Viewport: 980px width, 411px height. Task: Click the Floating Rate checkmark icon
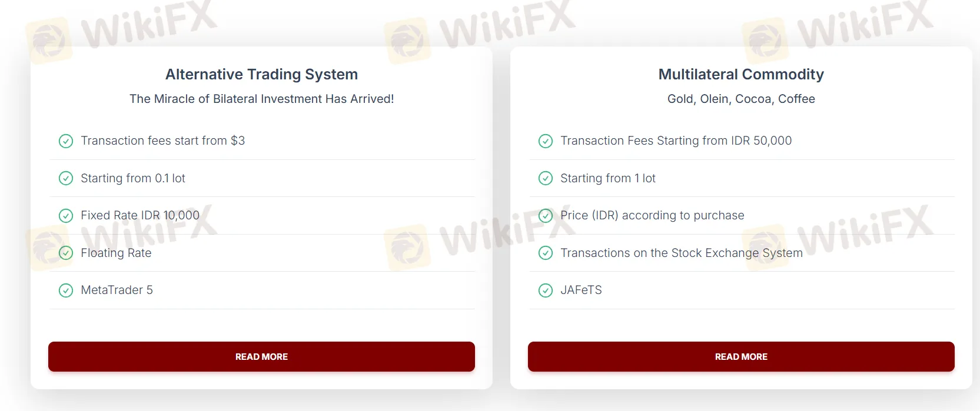click(x=66, y=253)
